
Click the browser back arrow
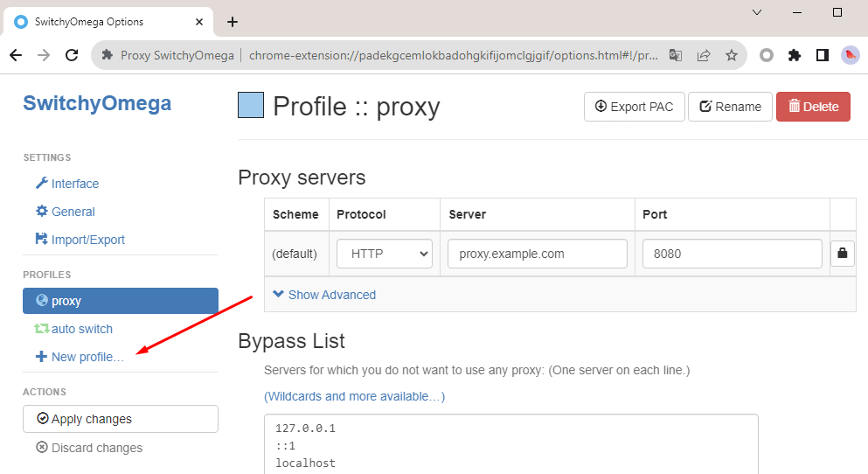[x=16, y=55]
